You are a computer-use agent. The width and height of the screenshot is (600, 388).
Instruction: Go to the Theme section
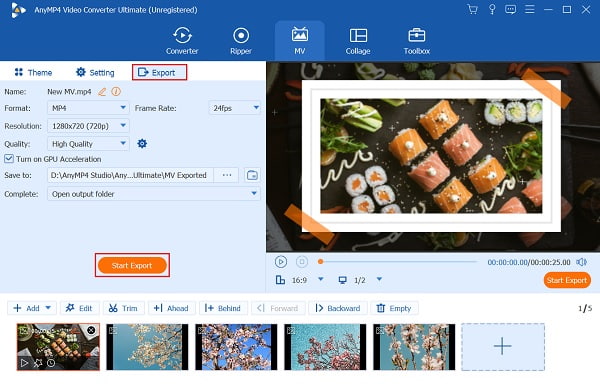[33, 72]
